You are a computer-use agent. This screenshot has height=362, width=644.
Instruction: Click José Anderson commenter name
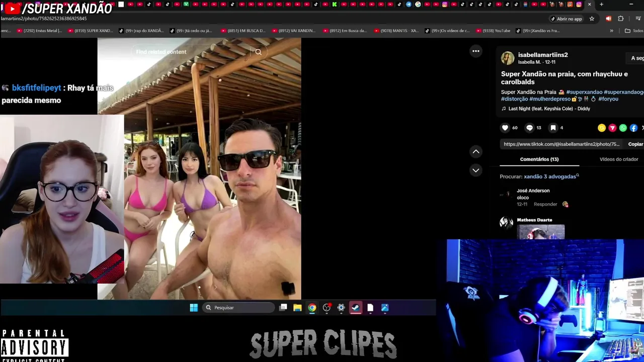(533, 191)
